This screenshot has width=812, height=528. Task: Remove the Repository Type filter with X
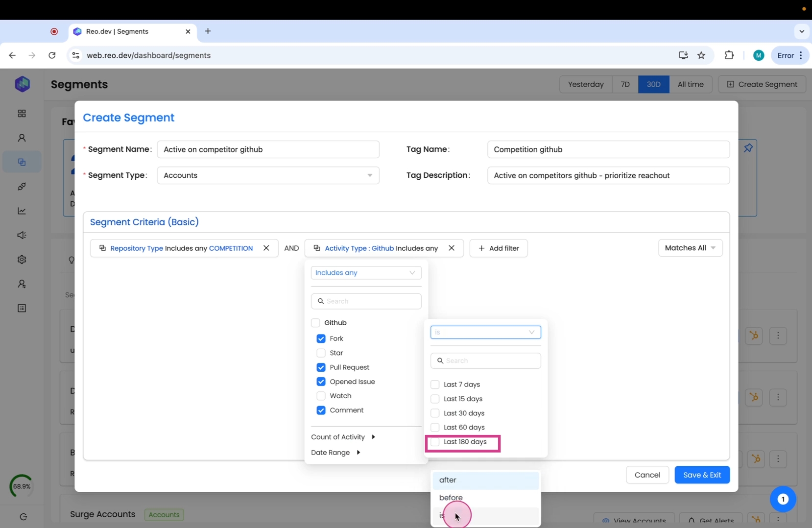[266, 248]
